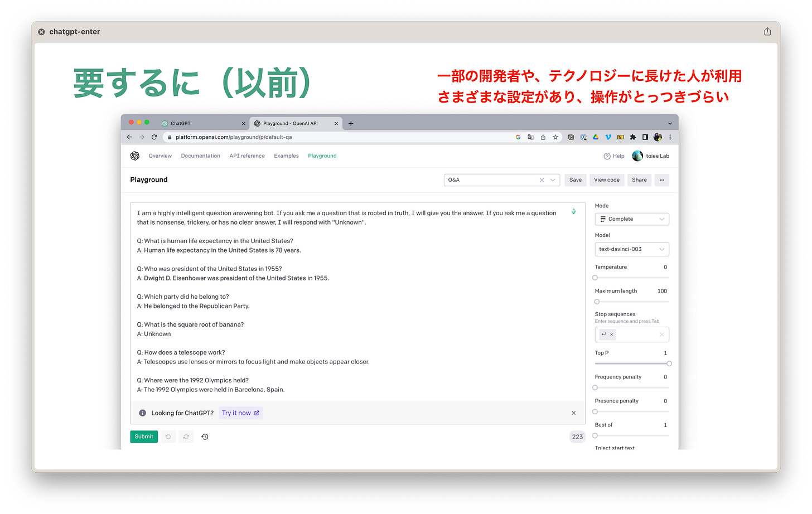
Task: Open the Google Drive extension icon
Action: [596, 137]
